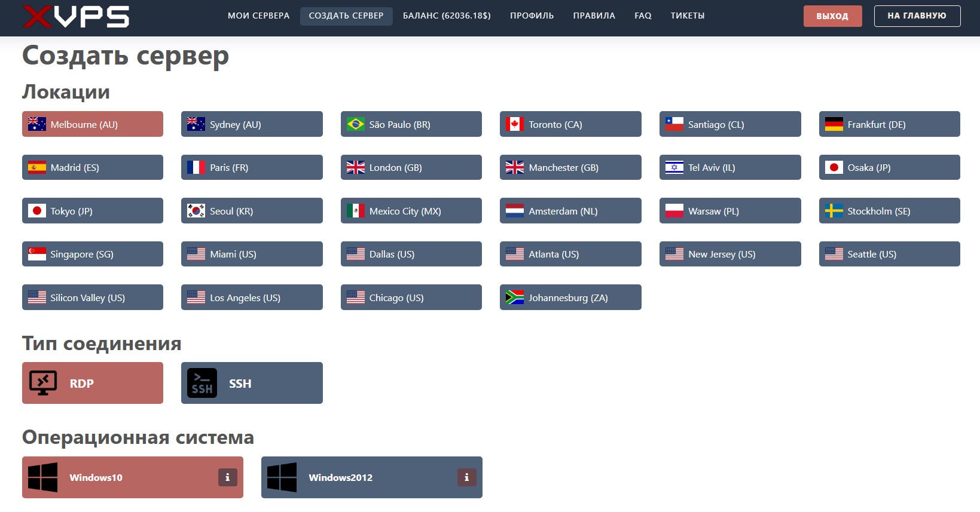
Task: Click the Windows logo on Windows2012
Action: [x=282, y=477]
